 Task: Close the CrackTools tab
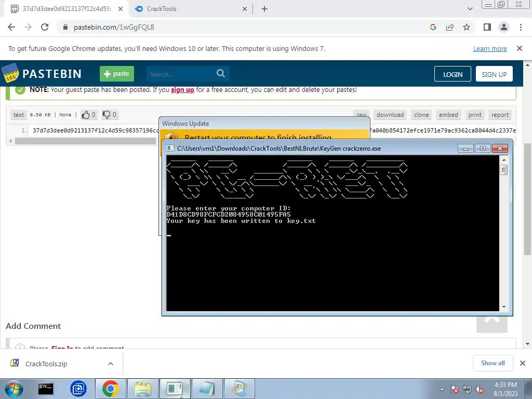[x=245, y=9]
